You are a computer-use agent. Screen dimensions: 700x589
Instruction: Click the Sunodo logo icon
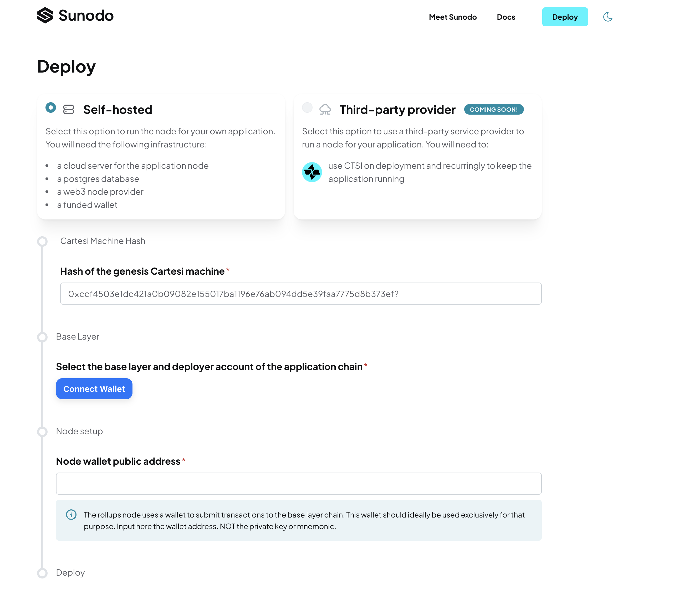(45, 15)
